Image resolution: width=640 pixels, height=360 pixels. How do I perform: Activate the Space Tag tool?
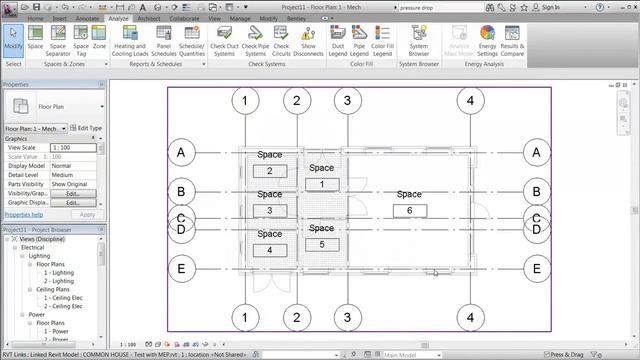81,41
